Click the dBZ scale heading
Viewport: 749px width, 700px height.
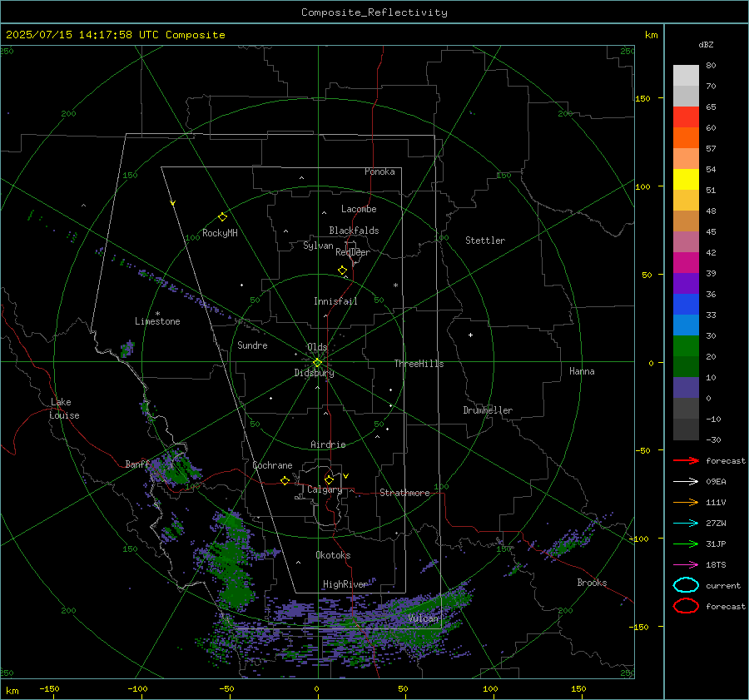tap(706, 44)
